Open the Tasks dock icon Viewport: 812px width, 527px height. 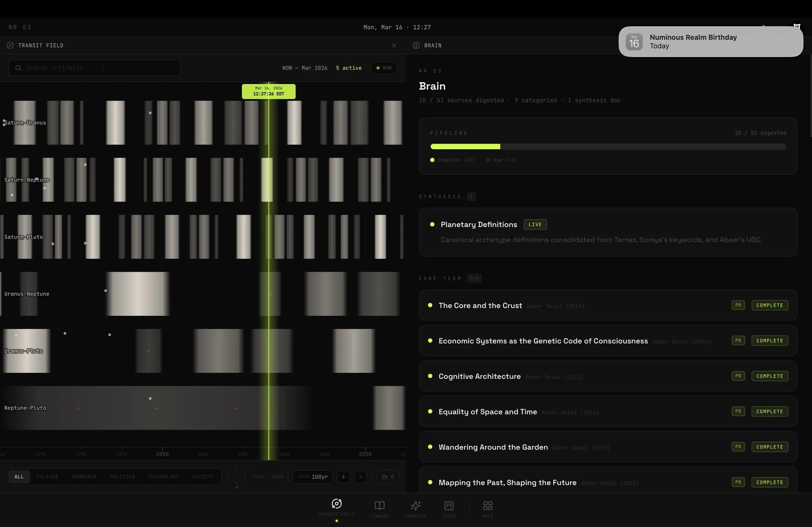449,506
